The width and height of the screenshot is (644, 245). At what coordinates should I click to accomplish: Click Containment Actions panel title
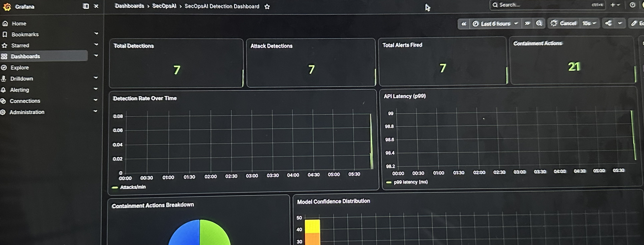tap(537, 44)
